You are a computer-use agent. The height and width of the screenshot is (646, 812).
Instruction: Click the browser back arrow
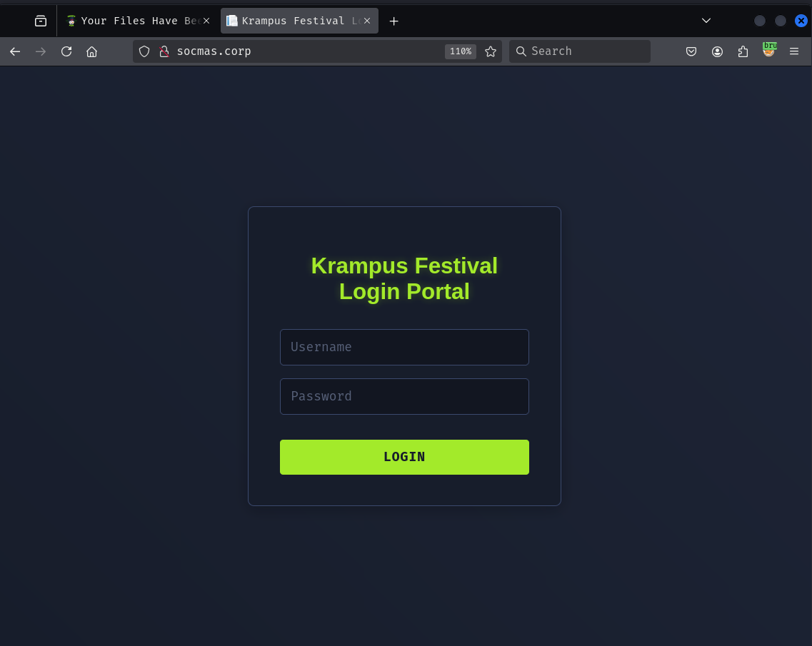pos(15,51)
